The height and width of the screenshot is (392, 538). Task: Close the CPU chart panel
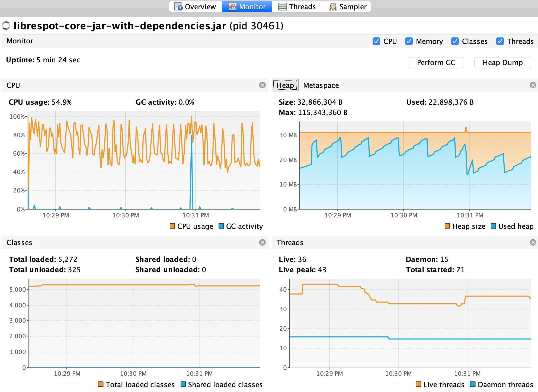coord(262,85)
